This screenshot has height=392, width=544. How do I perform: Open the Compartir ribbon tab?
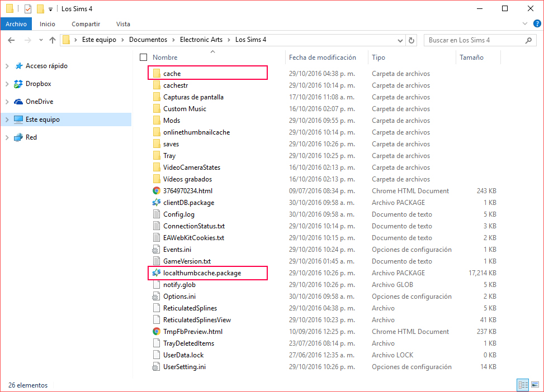[86, 24]
